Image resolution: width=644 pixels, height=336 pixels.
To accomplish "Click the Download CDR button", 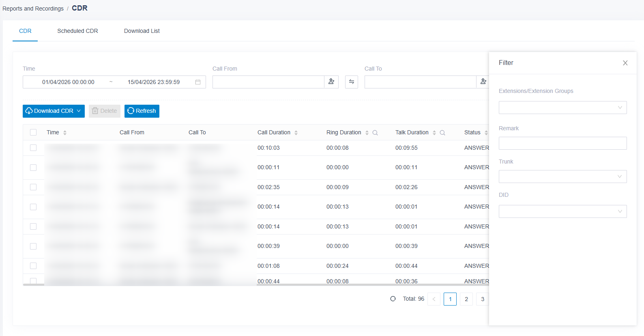I will coord(54,111).
